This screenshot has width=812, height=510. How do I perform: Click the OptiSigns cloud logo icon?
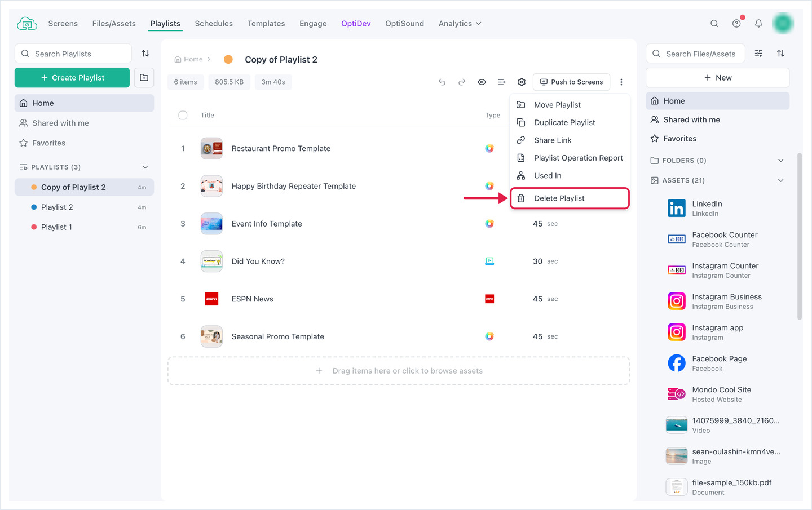pos(27,24)
